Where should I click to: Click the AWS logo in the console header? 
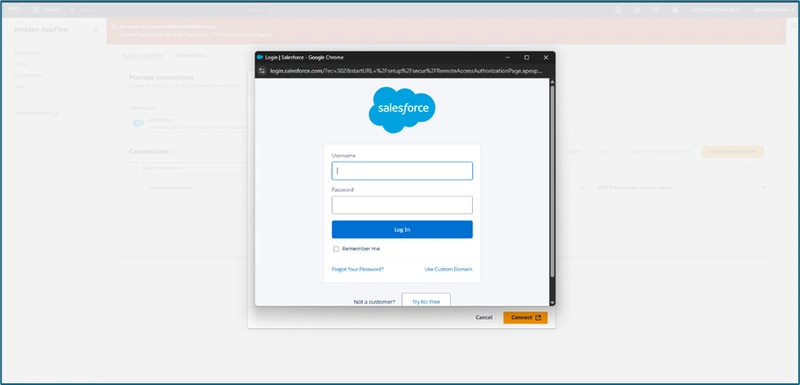click(14, 10)
